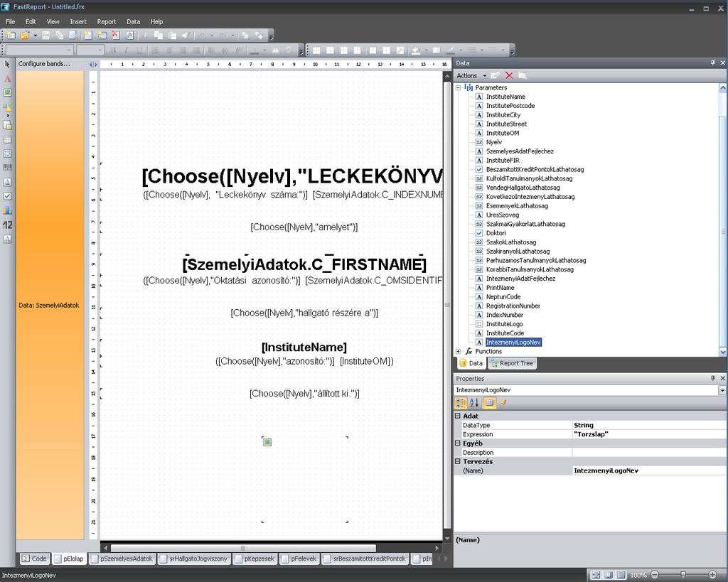Click the text color underline swatch

(x=254, y=50)
